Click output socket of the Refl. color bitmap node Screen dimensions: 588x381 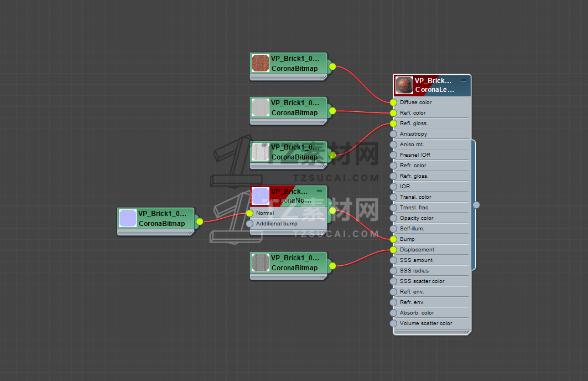[332, 111]
